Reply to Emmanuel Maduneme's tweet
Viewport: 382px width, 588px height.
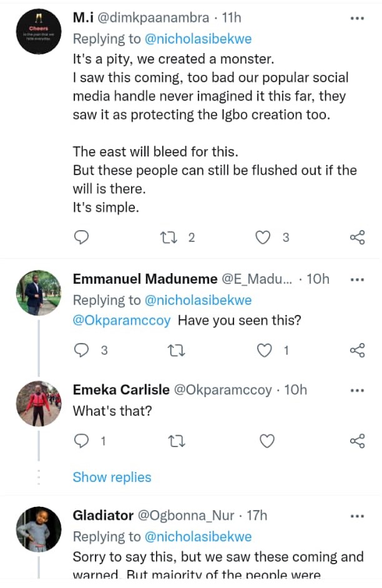click(x=82, y=350)
